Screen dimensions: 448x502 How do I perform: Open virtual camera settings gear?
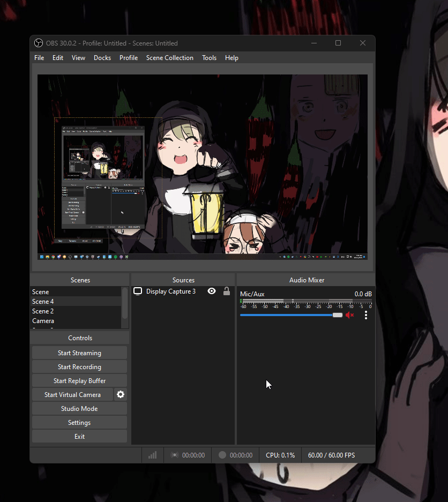coord(121,394)
